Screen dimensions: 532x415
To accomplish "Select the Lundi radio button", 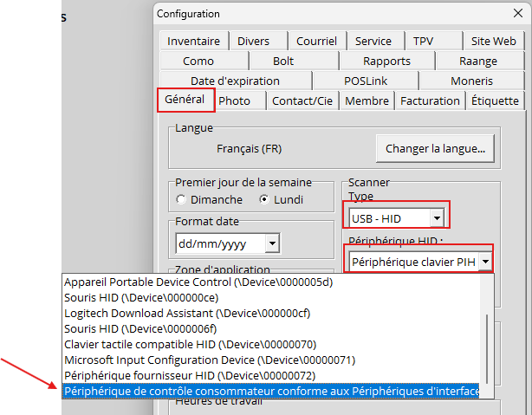I will tap(265, 199).
